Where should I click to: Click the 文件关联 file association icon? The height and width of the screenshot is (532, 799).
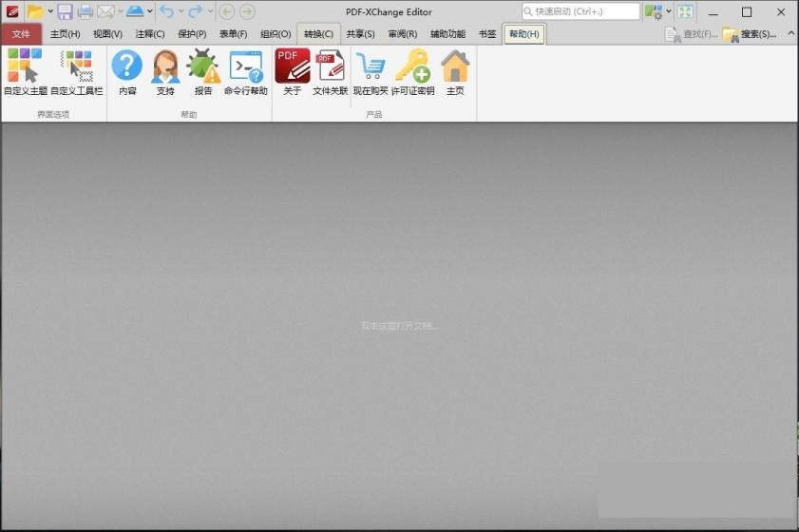[x=331, y=72]
